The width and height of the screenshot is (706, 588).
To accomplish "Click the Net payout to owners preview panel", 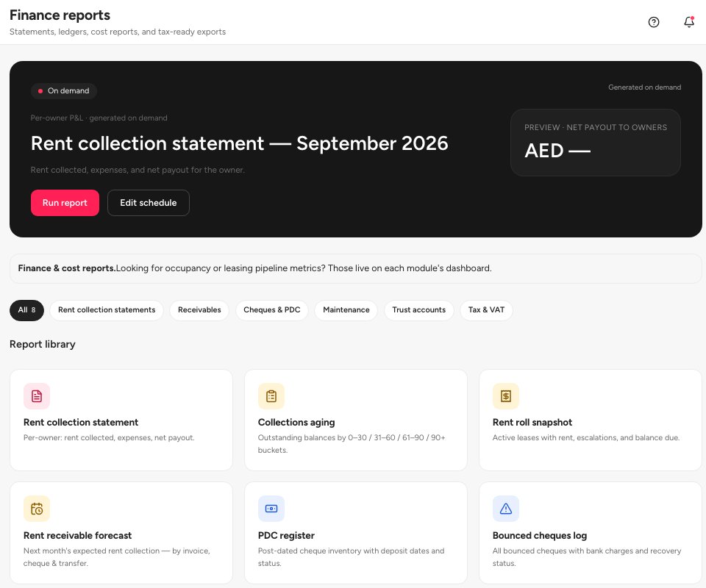I will [x=595, y=143].
